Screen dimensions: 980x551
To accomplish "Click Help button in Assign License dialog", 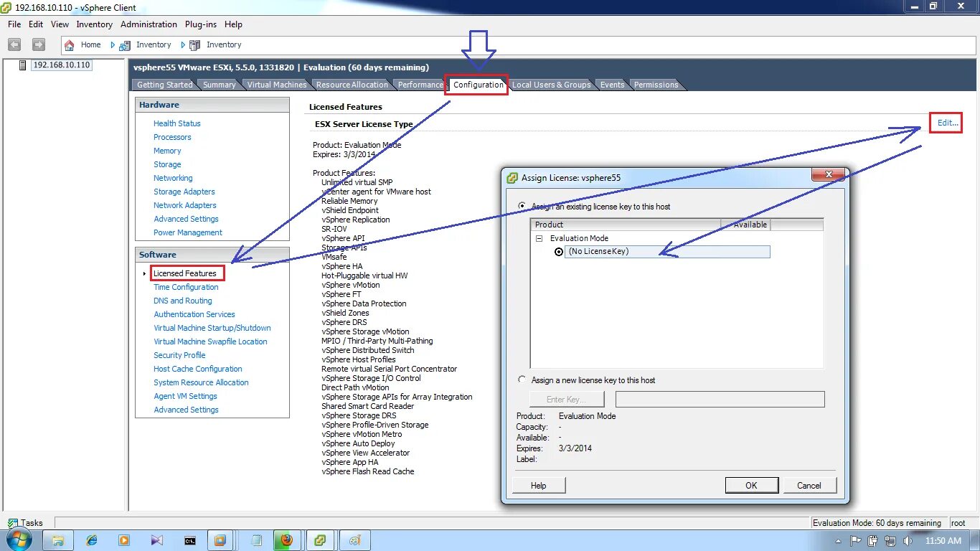I will (x=539, y=486).
